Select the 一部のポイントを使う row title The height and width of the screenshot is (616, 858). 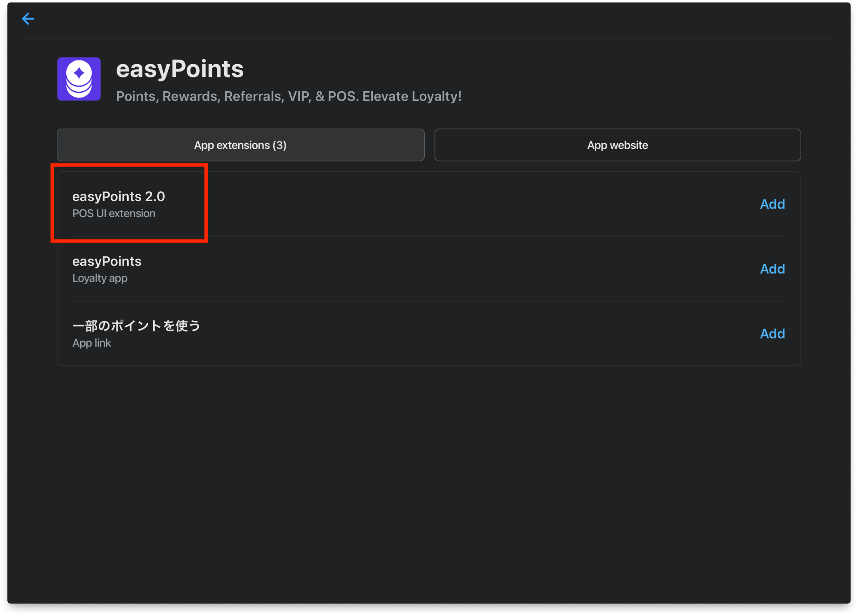coord(136,326)
